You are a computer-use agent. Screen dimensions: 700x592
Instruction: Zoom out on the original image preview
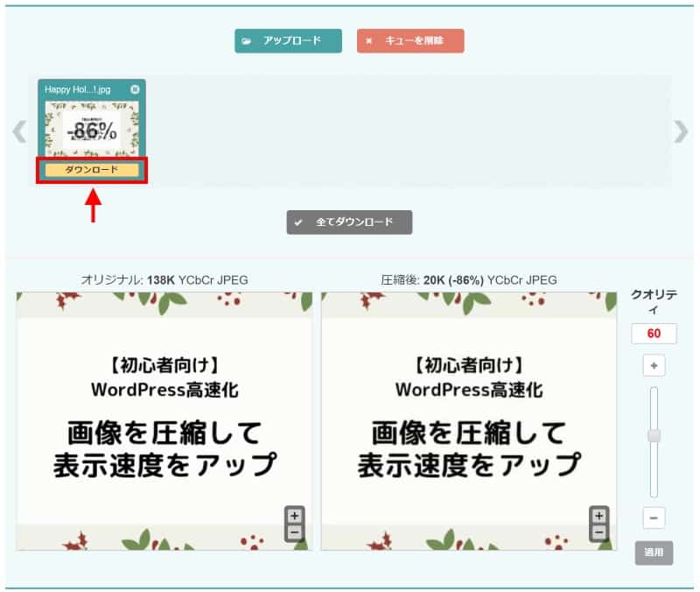click(294, 532)
